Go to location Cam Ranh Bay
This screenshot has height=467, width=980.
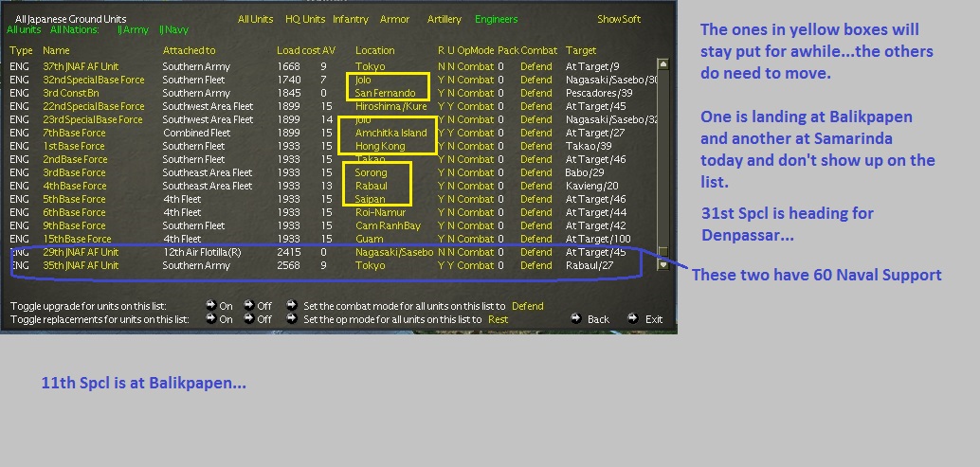point(389,225)
